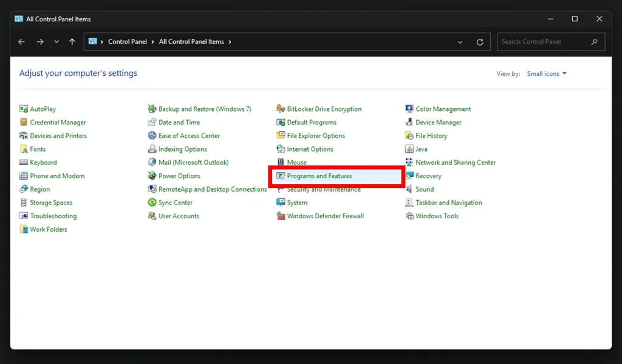Click the Sound speaker icon
The image size is (622, 364).
[x=409, y=189]
